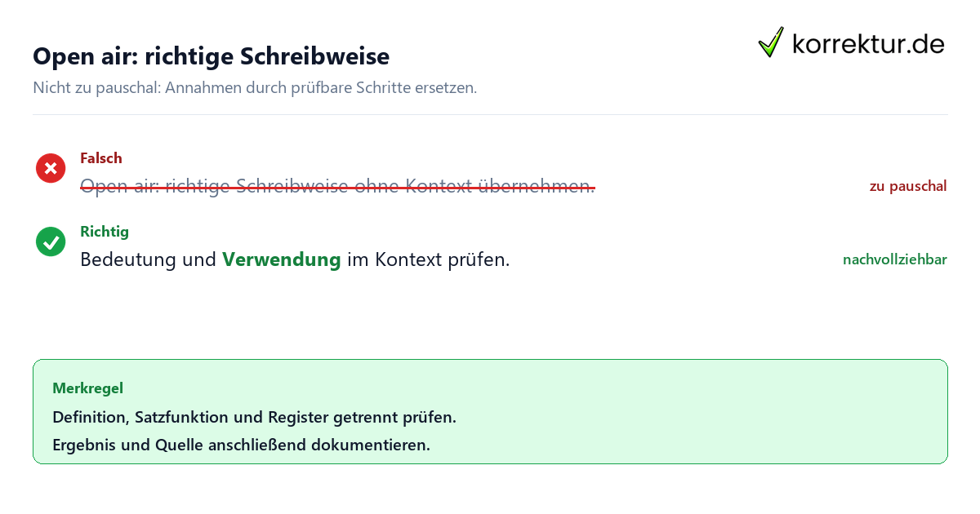This screenshot has height=514, width=980.
Task: Click the struck-through wrong sentence
Action: pyautogui.click(x=337, y=187)
